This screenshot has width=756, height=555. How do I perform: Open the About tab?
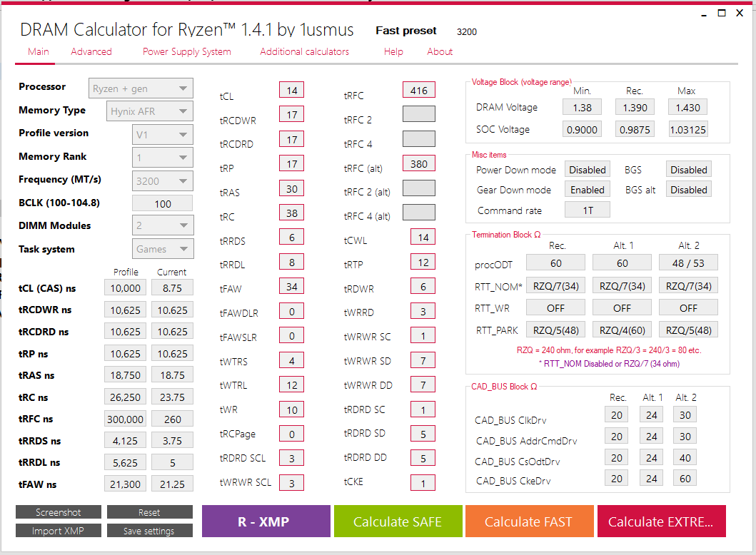coord(440,51)
